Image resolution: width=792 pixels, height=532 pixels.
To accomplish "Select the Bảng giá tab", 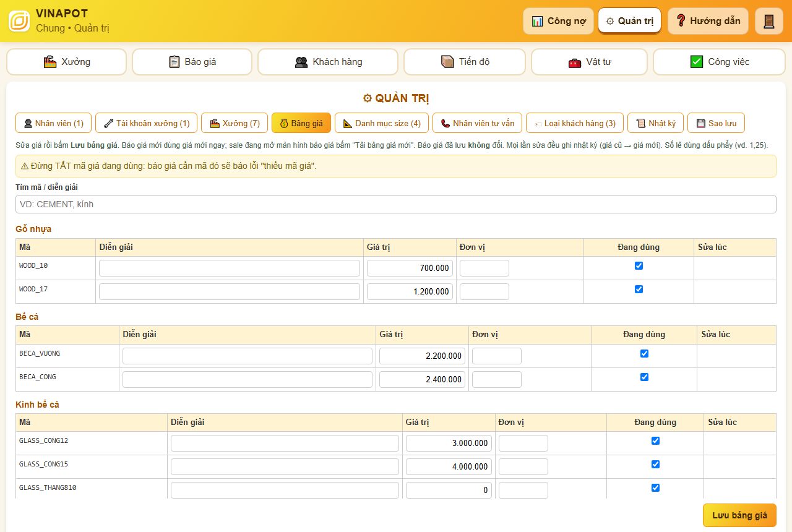I will pos(301,123).
